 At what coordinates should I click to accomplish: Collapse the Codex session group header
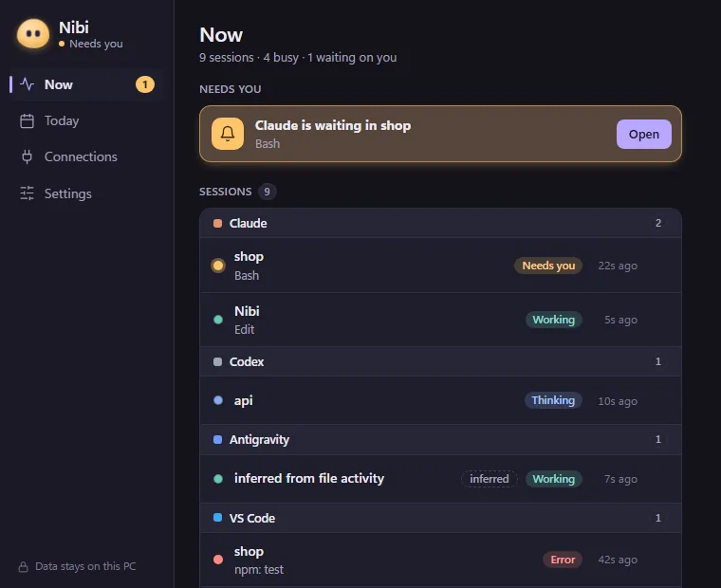[x=440, y=362]
